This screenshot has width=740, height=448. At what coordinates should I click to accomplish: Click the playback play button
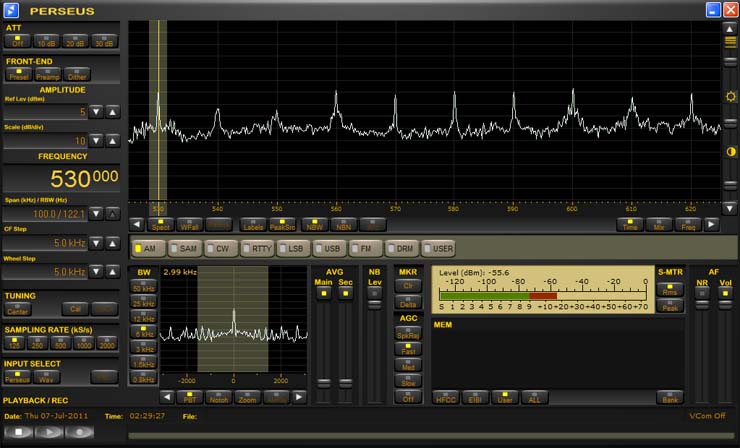(49, 432)
